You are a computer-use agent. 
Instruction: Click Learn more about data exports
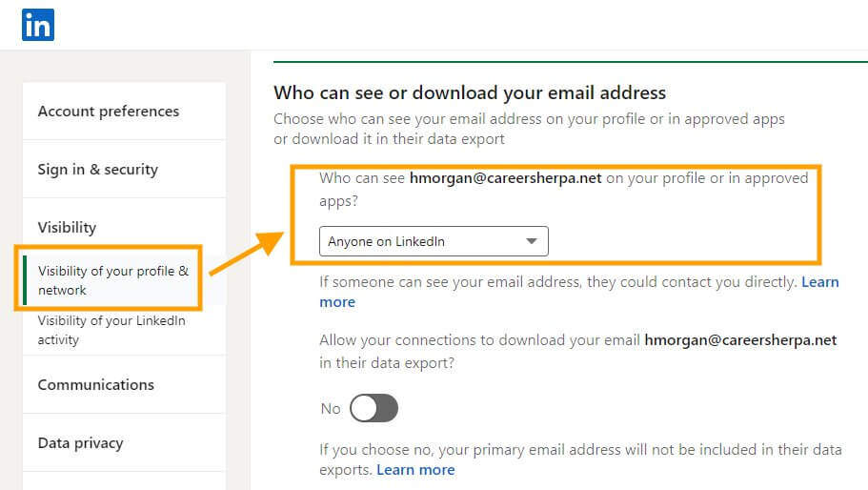click(415, 470)
